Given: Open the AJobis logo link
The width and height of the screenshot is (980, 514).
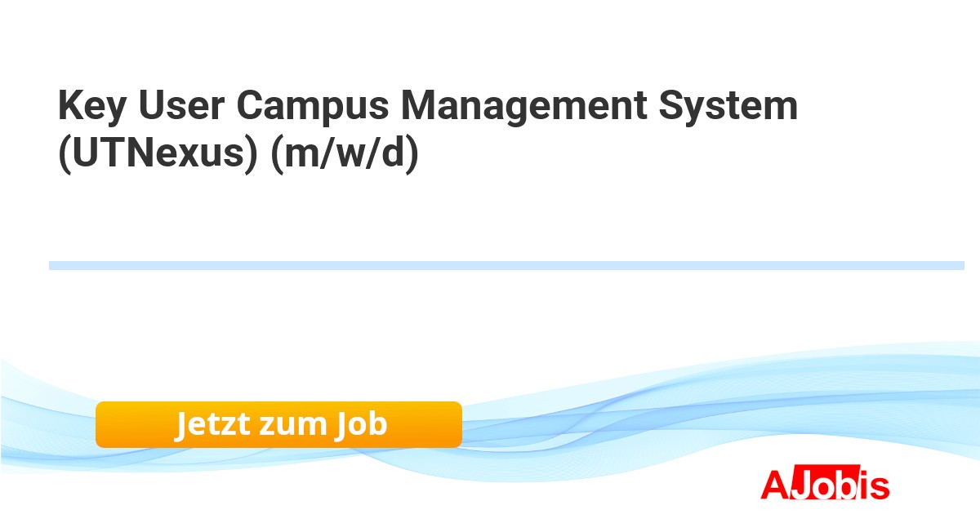Looking at the screenshot, I should pyautogui.click(x=824, y=485).
